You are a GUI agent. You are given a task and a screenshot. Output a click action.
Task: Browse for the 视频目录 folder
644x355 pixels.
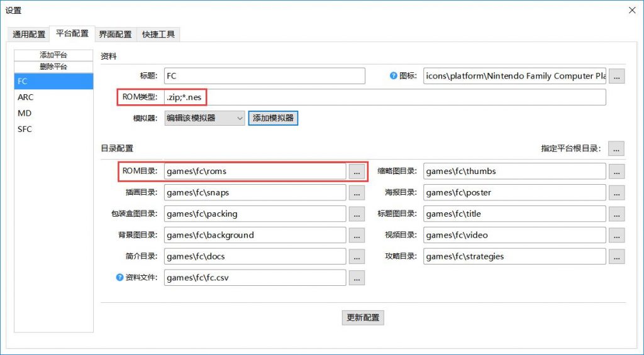point(616,235)
